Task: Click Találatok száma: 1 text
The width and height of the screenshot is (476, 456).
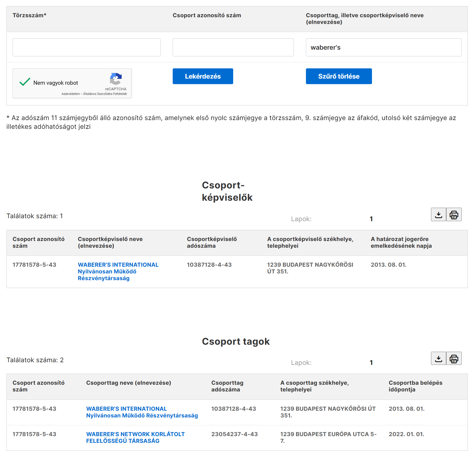Action: 34,216
